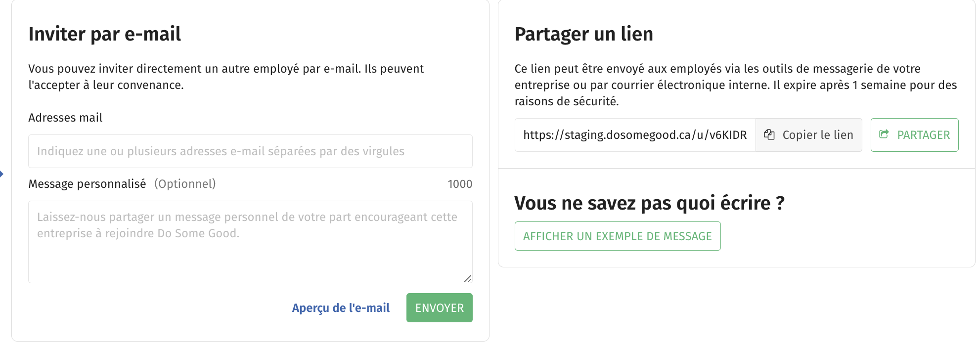Click the 1000 character counter
The width and height of the screenshot is (980, 347).
460,184
